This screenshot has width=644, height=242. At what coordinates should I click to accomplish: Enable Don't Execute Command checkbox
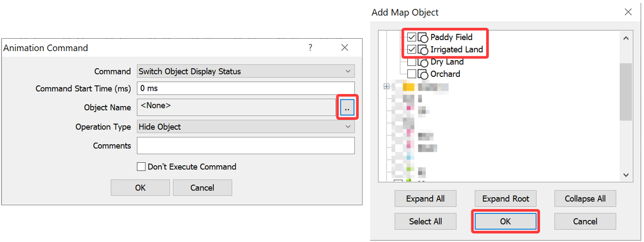click(x=141, y=167)
